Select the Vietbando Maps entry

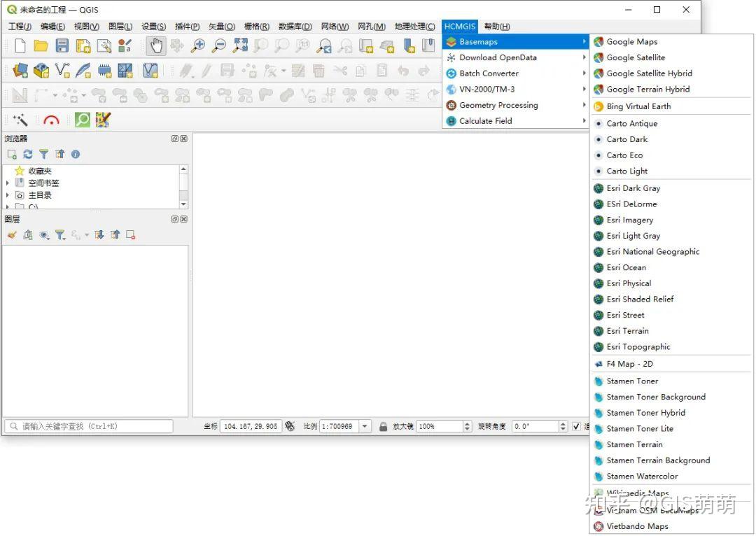tap(671, 526)
